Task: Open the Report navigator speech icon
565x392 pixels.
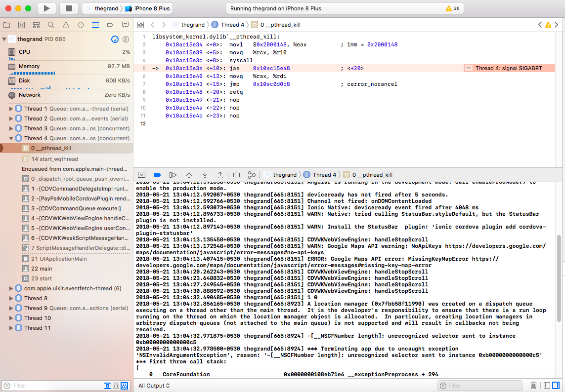Action: [x=125, y=25]
